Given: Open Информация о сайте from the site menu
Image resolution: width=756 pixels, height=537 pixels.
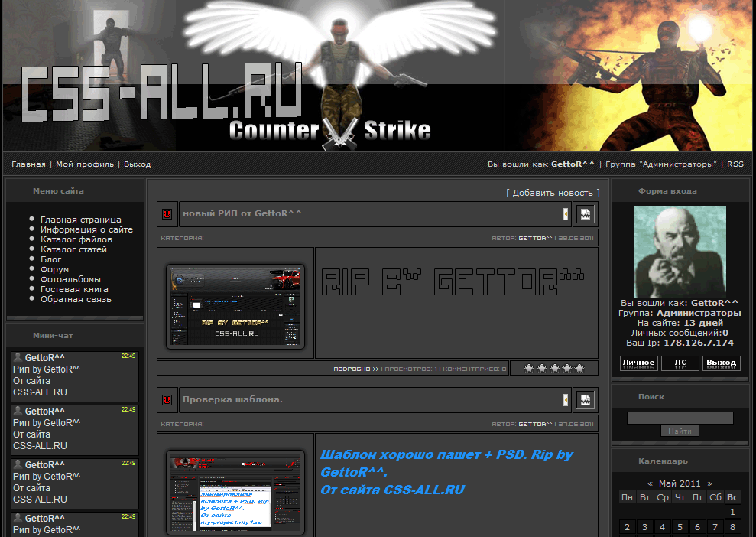Looking at the screenshot, I should [x=87, y=229].
